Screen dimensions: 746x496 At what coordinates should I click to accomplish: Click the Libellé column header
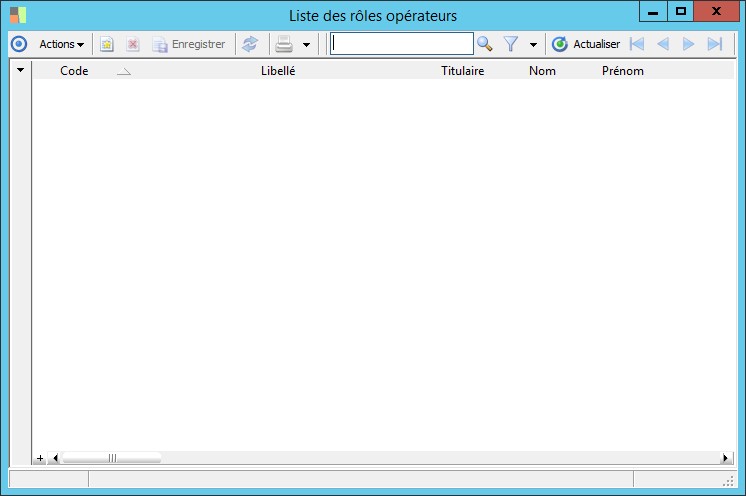pyautogui.click(x=278, y=71)
